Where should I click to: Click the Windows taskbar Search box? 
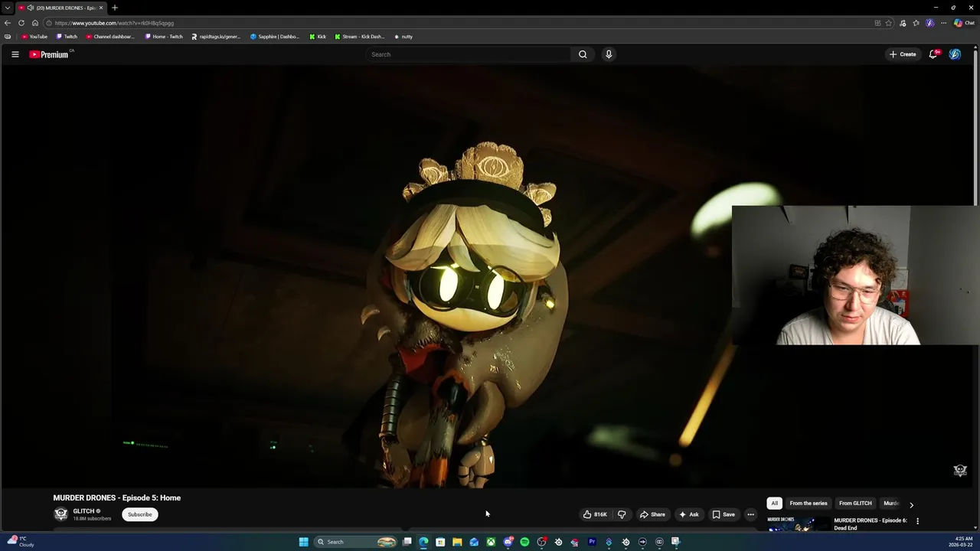354,542
